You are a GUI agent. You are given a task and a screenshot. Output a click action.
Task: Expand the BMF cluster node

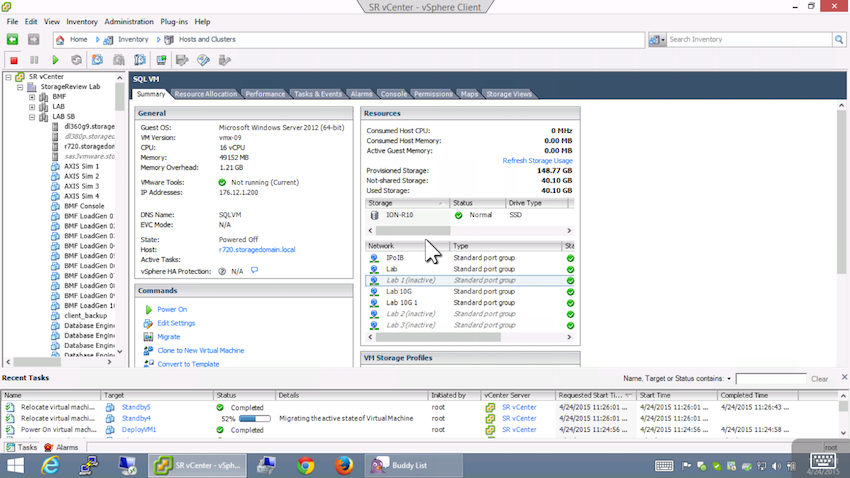pos(32,97)
